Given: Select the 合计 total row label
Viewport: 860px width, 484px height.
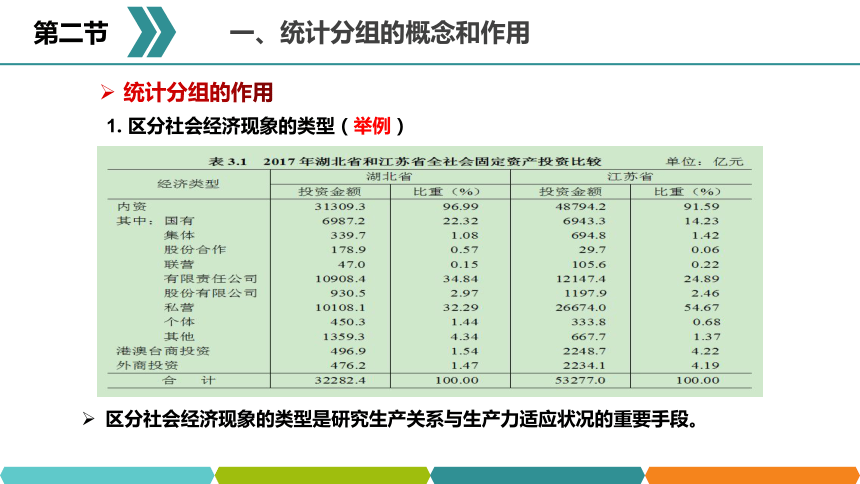Looking at the screenshot, I should pos(188,380).
